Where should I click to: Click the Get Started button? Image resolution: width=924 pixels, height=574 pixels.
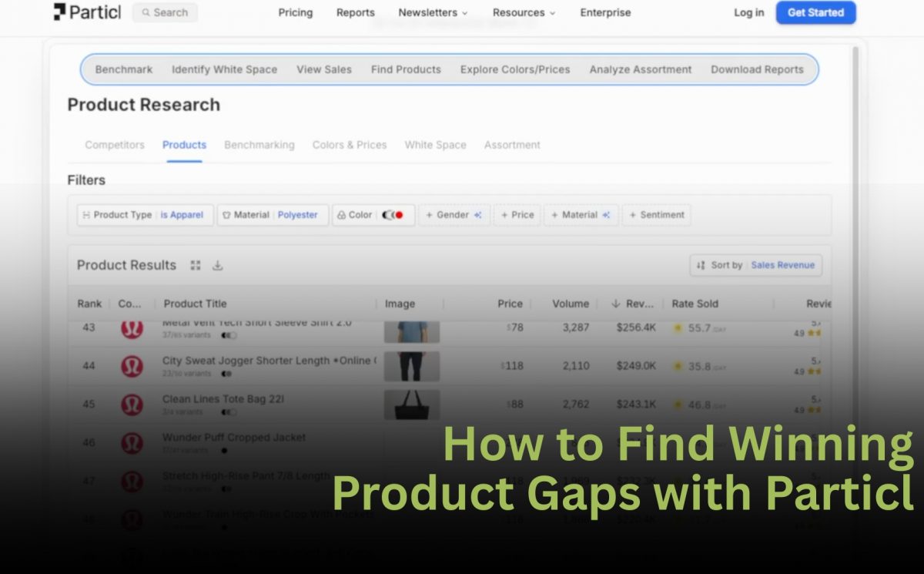[x=815, y=12]
